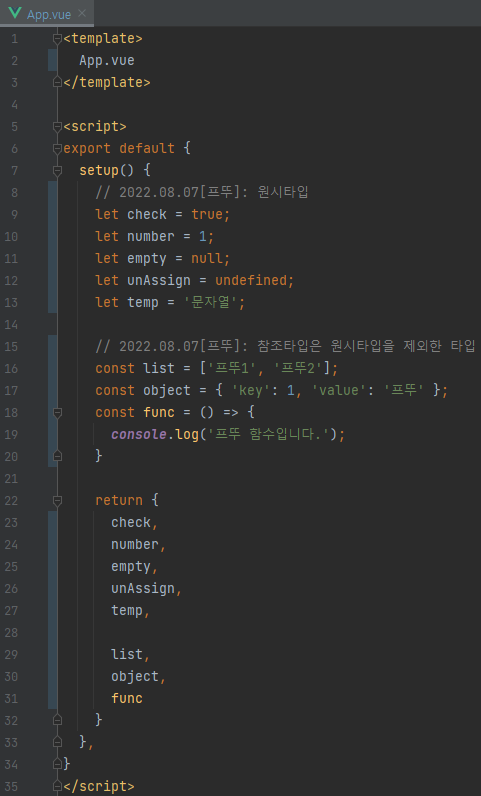This screenshot has width=481, height=796.
Task: Click the '프뚜 함수입니다.' string
Action: click(x=267, y=435)
